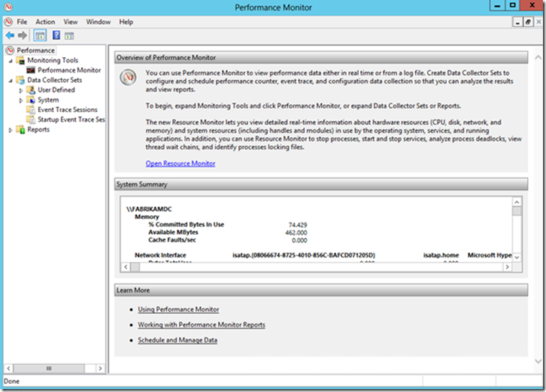Click the '% Committed Bytes In Use' counter

[187, 224]
